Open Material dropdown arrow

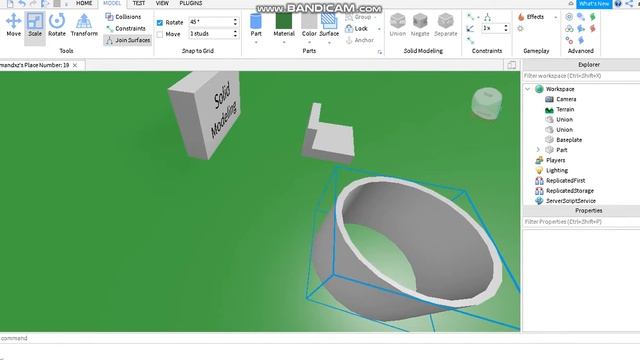(x=284, y=42)
